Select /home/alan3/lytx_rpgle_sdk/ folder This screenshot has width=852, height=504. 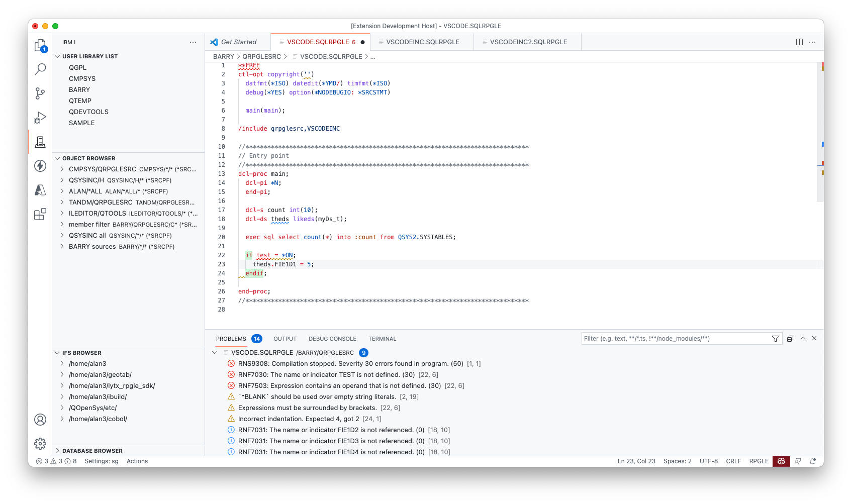[x=128, y=386]
